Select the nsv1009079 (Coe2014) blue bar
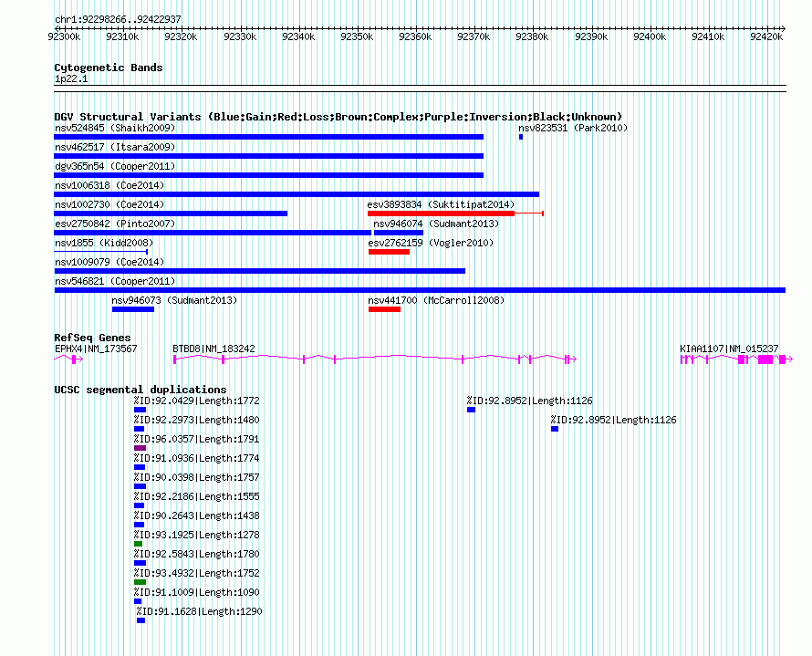 click(260, 271)
